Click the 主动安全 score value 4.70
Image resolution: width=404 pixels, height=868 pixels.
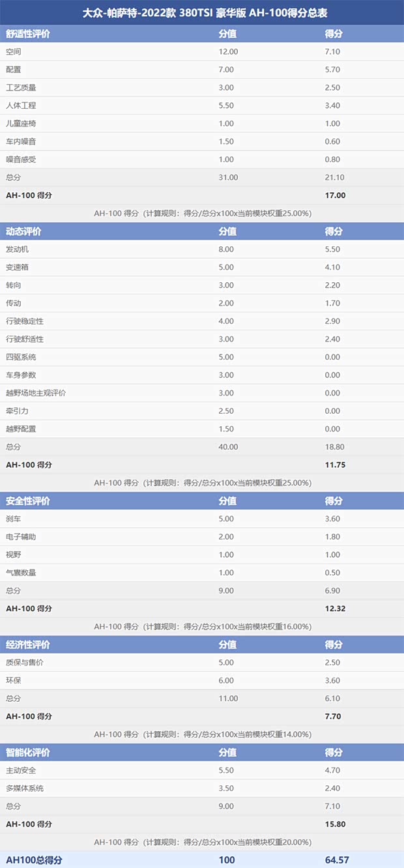point(332,770)
